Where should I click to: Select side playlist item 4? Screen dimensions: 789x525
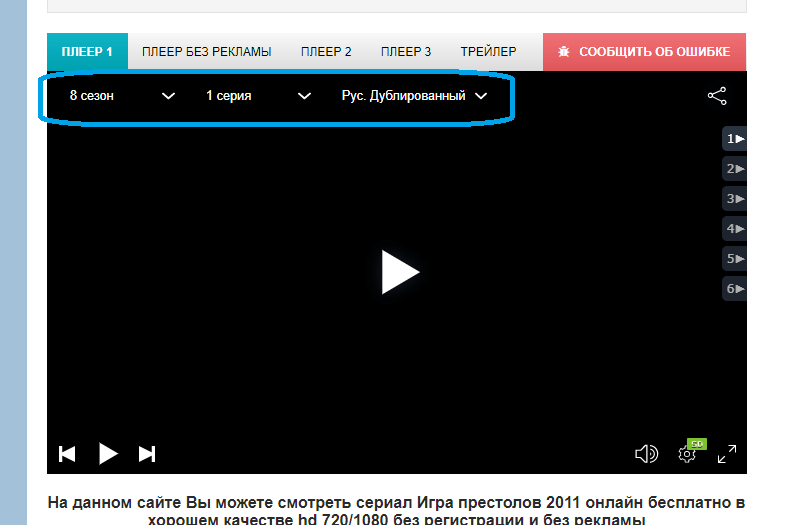pyautogui.click(x=735, y=229)
